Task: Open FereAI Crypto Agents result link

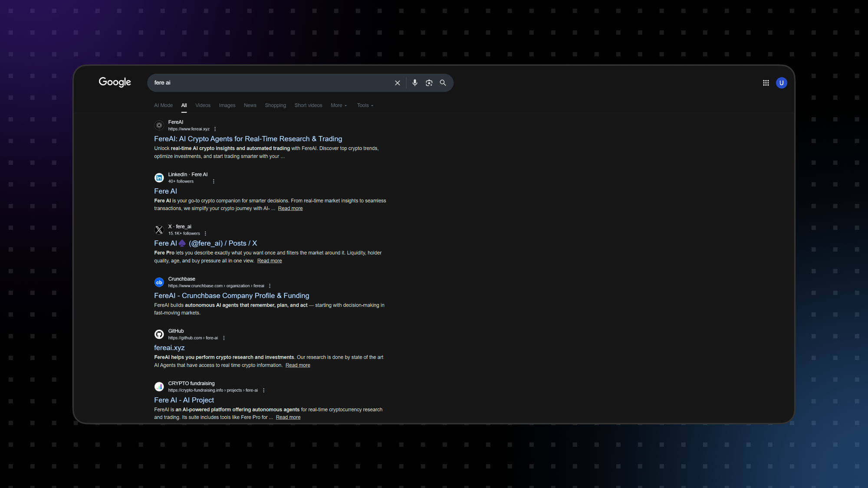Action: [248, 139]
